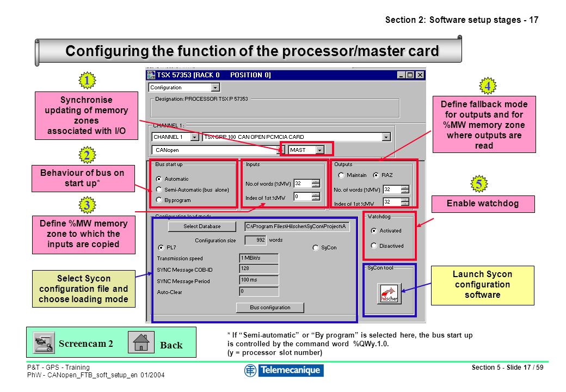Click the Inputs Index of 1st %MW field
566x392 pixels.
(x=303, y=197)
